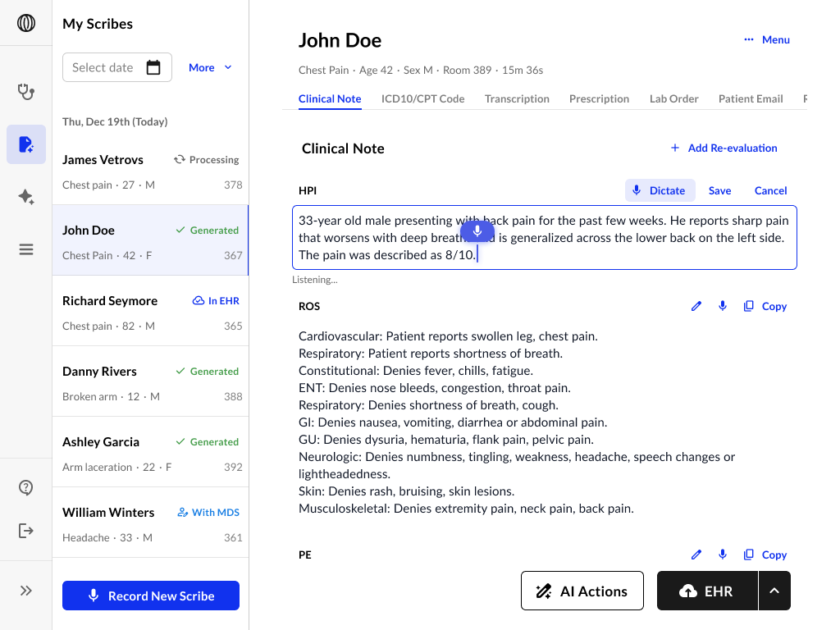The width and height of the screenshot is (840, 630).
Task: Click In EHR status for Richard Seymore
Action: pos(216,300)
